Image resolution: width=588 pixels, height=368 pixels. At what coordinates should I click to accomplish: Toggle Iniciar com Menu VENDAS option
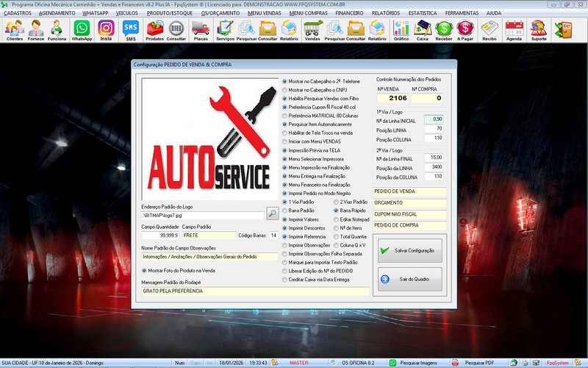coord(285,141)
